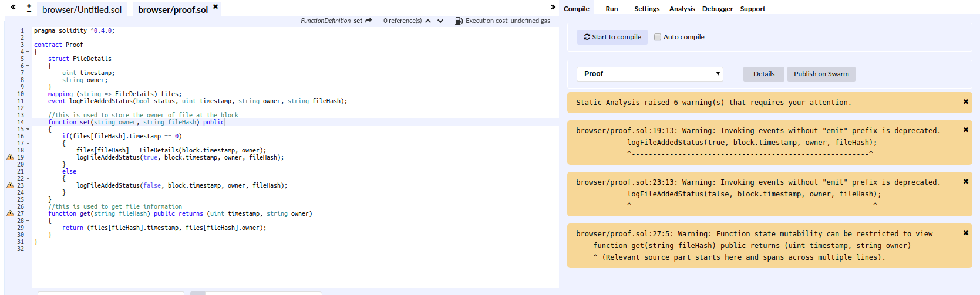The height and width of the screenshot is (295, 980).
Task: Dismiss the state mutability warning message
Action: pos(965,233)
